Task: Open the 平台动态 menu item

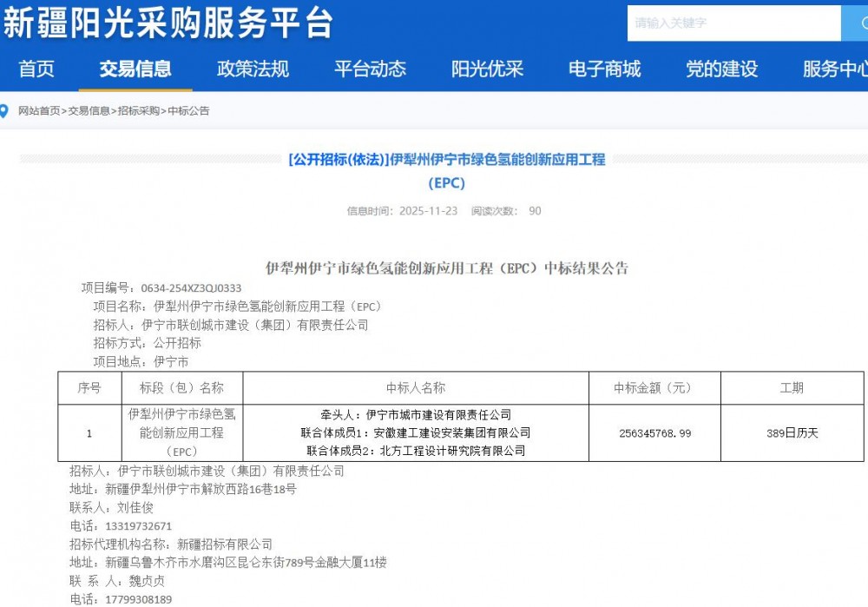Action: 370,69
